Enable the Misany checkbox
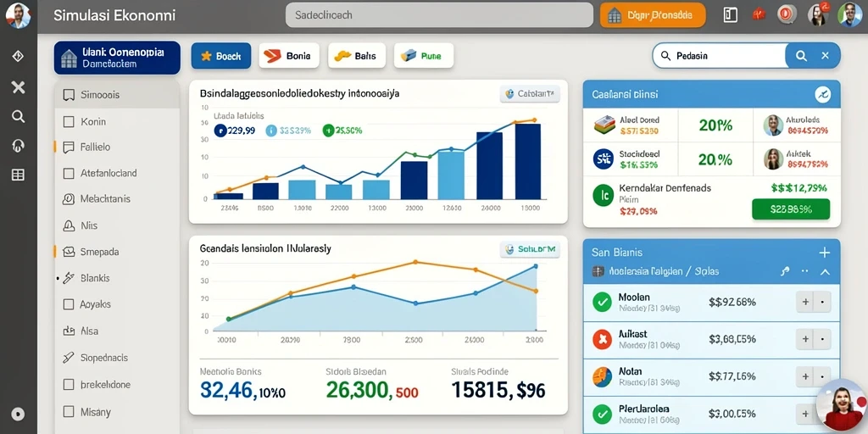This screenshot has width=868, height=434. pos(69,411)
